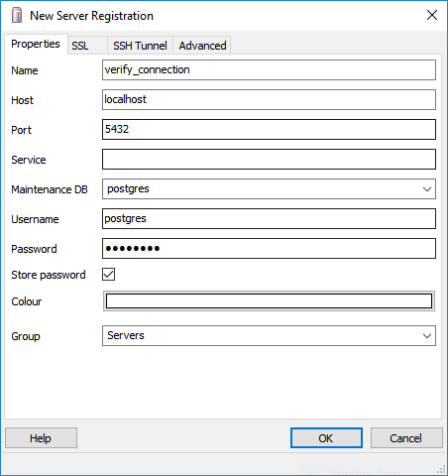Confirm registration with the OK button
The height and width of the screenshot is (476, 448).
pyautogui.click(x=326, y=438)
